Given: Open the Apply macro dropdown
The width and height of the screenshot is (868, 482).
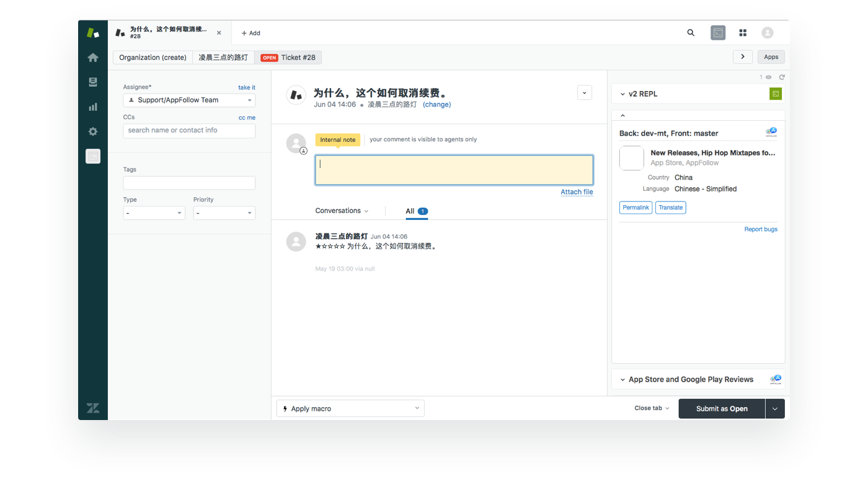Looking at the screenshot, I should [350, 408].
